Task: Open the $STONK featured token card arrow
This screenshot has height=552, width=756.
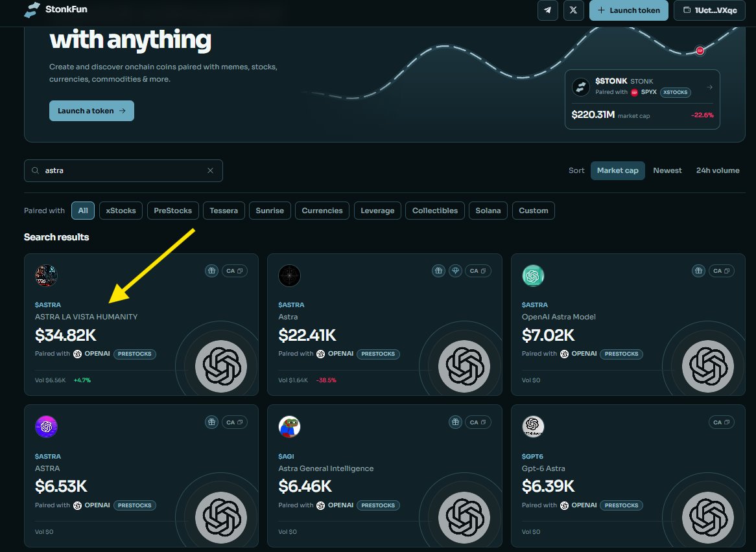Action: [x=710, y=87]
